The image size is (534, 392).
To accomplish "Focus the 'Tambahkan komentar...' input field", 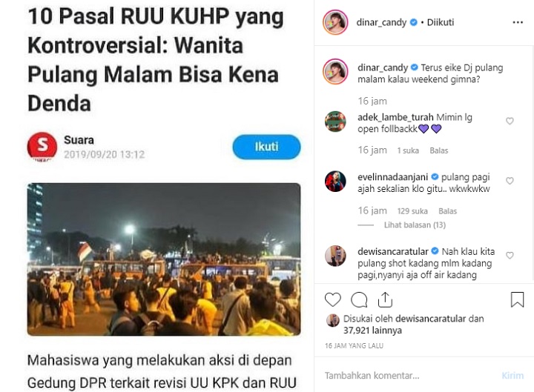I will pyautogui.click(x=409, y=376).
